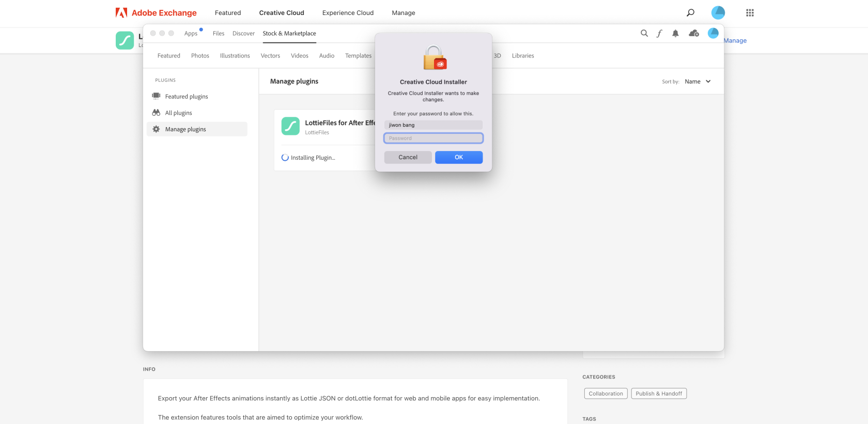The height and width of the screenshot is (424, 868).
Task: Open the profile avatar in Adobe Exchange header
Action: click(718, 13)
